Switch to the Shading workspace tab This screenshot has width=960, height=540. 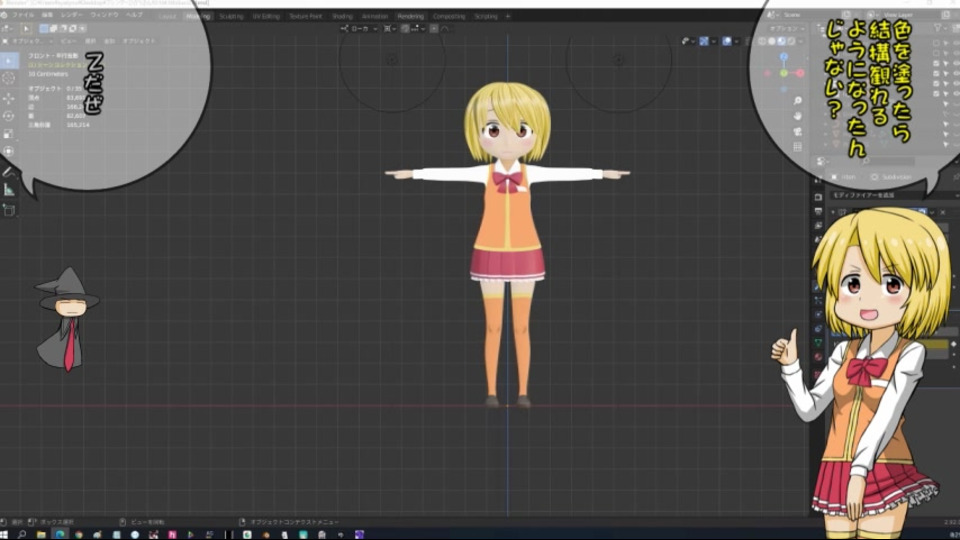coord(342,17)
